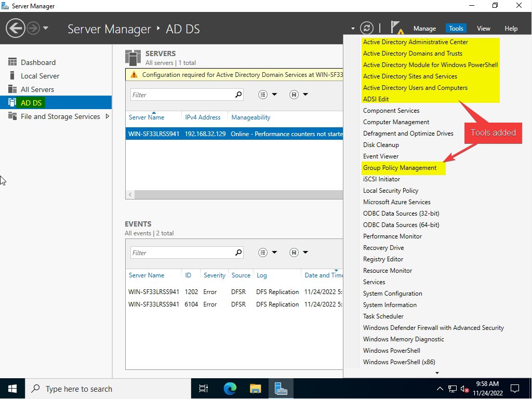Screen dimensions: 532x399
Task: Open File Explorer from the taskbar
Action: coord(255,389)
